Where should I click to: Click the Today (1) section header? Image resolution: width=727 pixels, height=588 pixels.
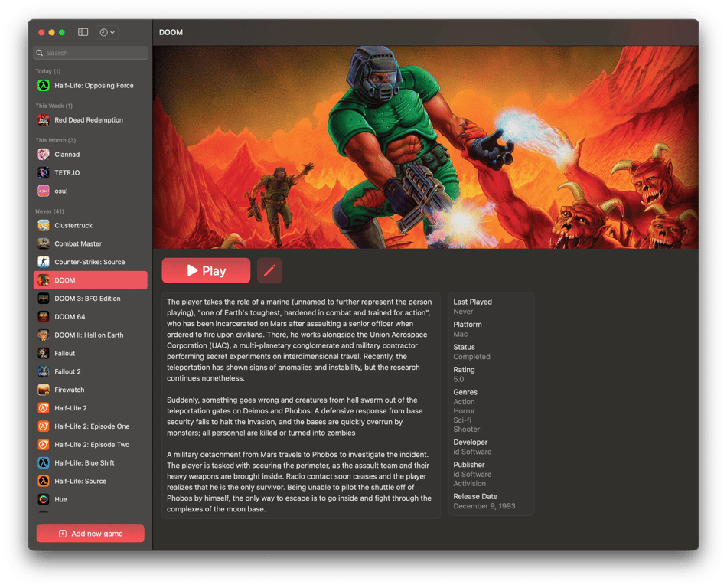click(x=47, y=71)
